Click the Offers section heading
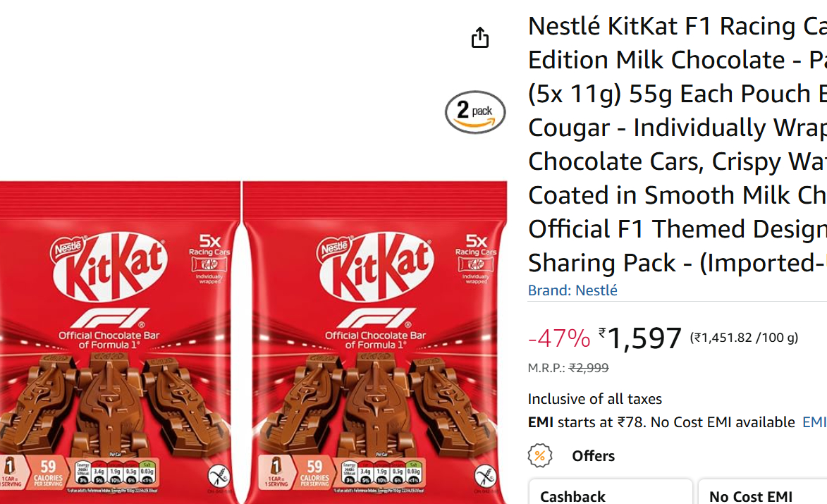Screen dimensions: 827x504 (x=594, y=456)
